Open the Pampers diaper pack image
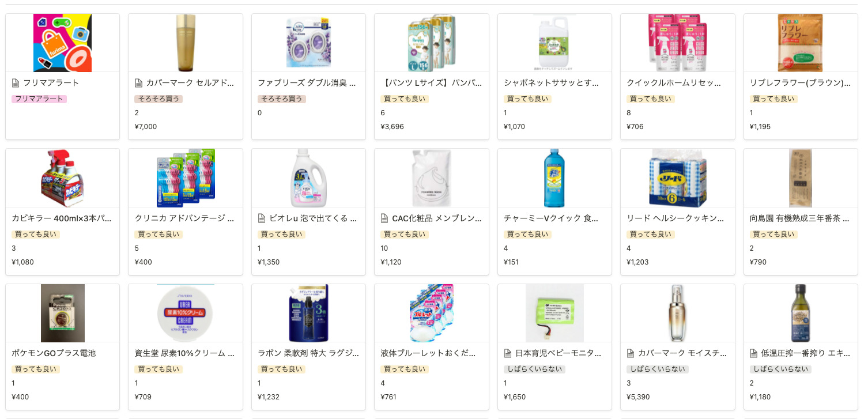This screenshot has width=868, height=419. click(x=431, y=43)
